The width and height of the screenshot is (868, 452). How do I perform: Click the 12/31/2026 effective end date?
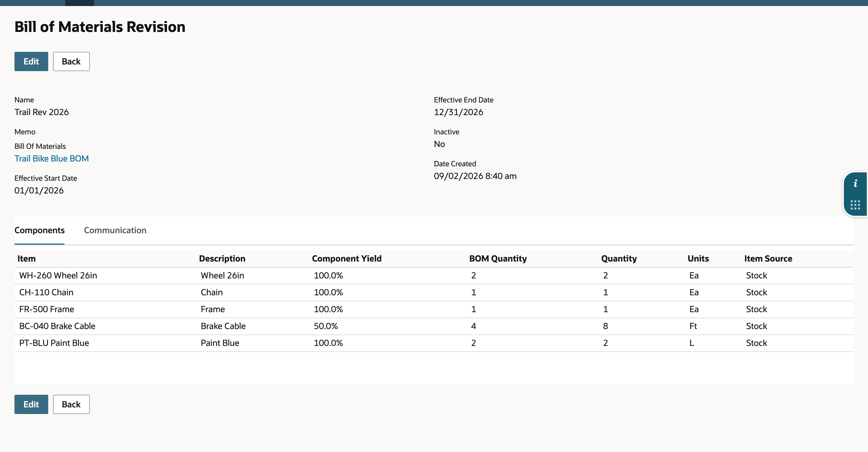pyautogui.click(x=458, y=112)
